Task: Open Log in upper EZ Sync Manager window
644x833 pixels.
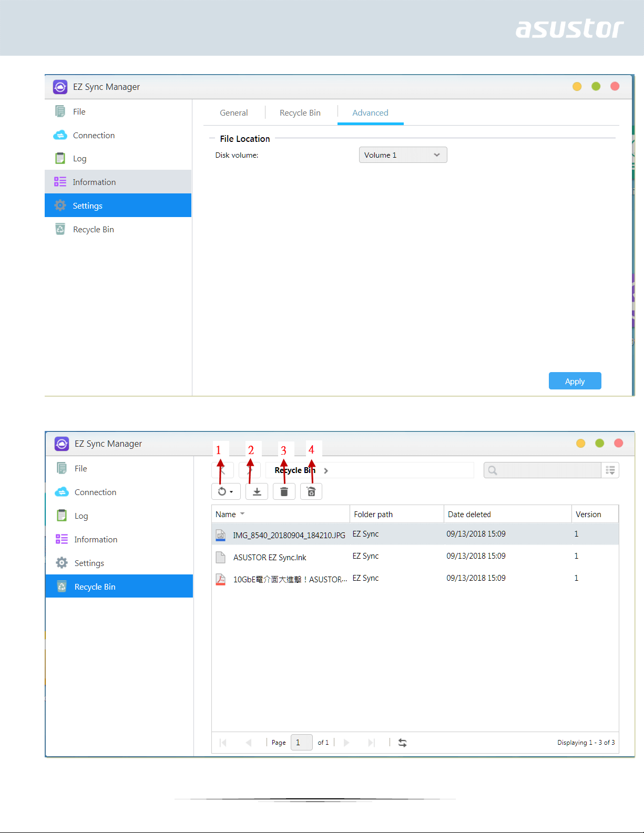Action: 118,158
